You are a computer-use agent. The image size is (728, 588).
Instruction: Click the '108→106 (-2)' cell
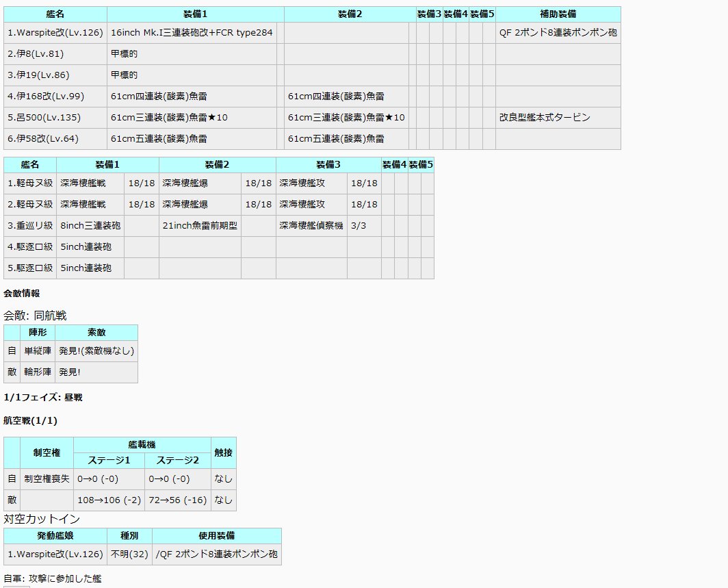[109, 500]
